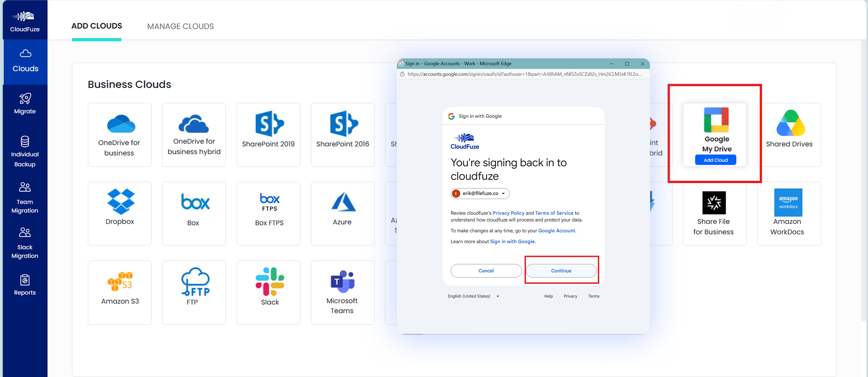The image size is (868, 377).
Task: Select the FTP cloud card
Action: click(194, 293)
